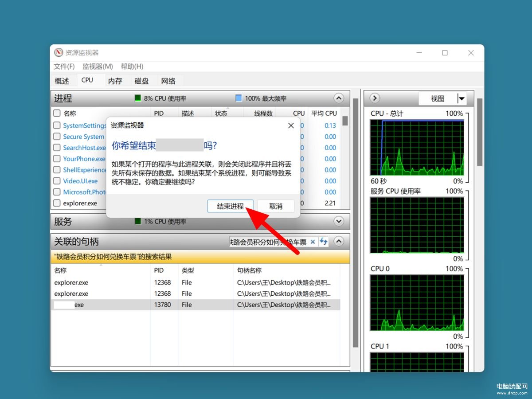Clear the handle search with the X icon

point(313,242)
